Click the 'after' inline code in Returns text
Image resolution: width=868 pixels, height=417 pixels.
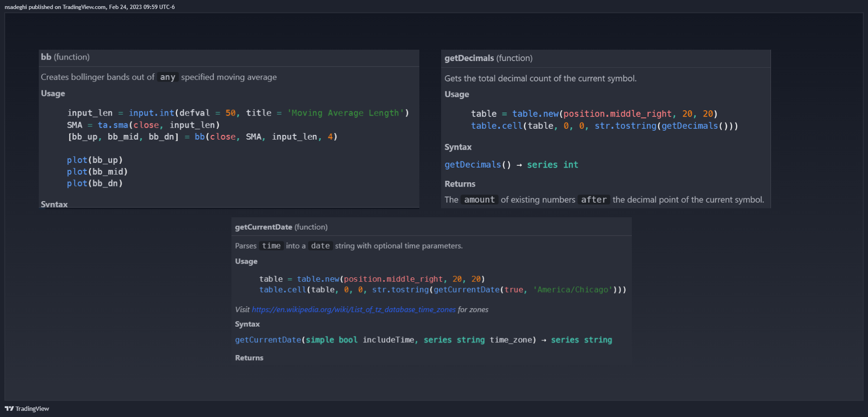click(x=593, y=200)
